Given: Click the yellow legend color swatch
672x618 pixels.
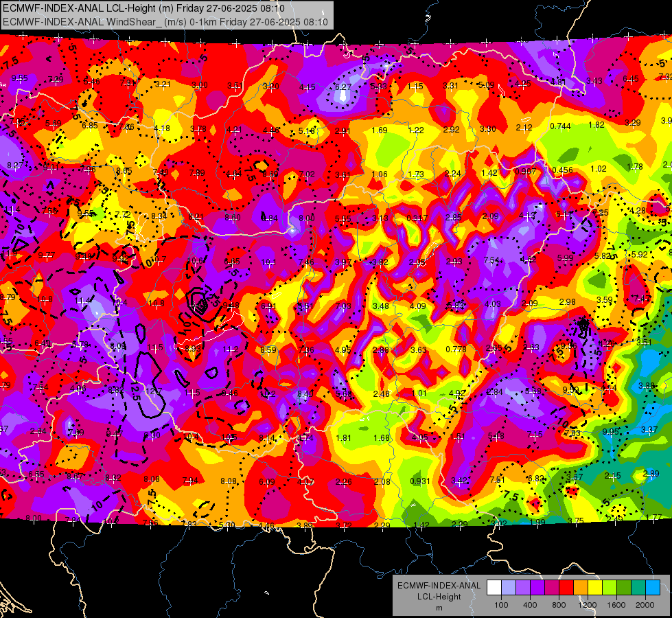Looking at the screenshot, I should click(x=595, y=588).
